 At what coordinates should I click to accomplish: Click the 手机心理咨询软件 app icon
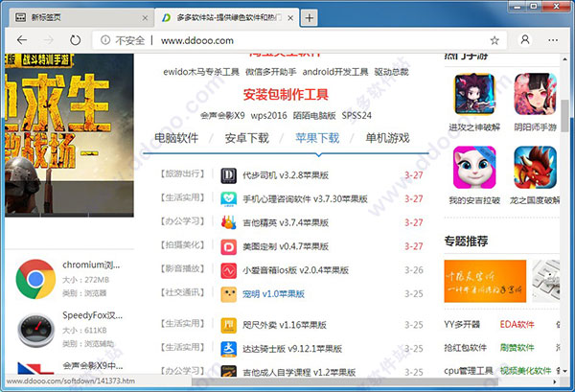click(x=228, y=199)
